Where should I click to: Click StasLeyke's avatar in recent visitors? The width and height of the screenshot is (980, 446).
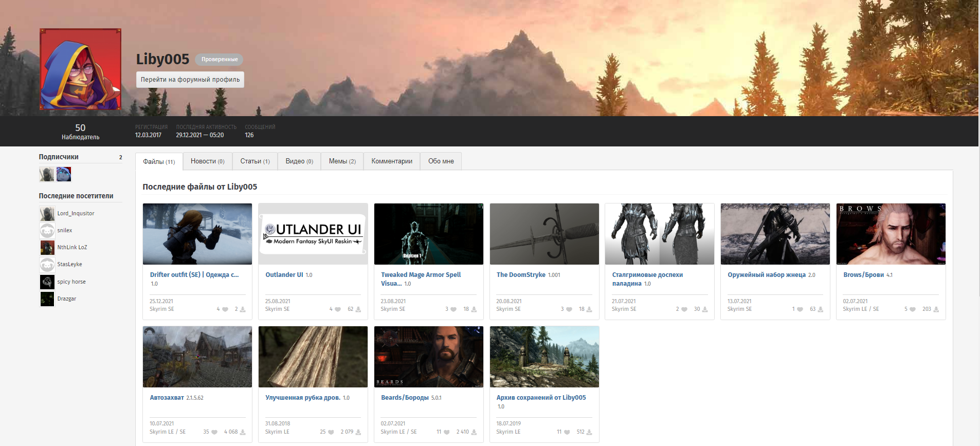point(47,265)
